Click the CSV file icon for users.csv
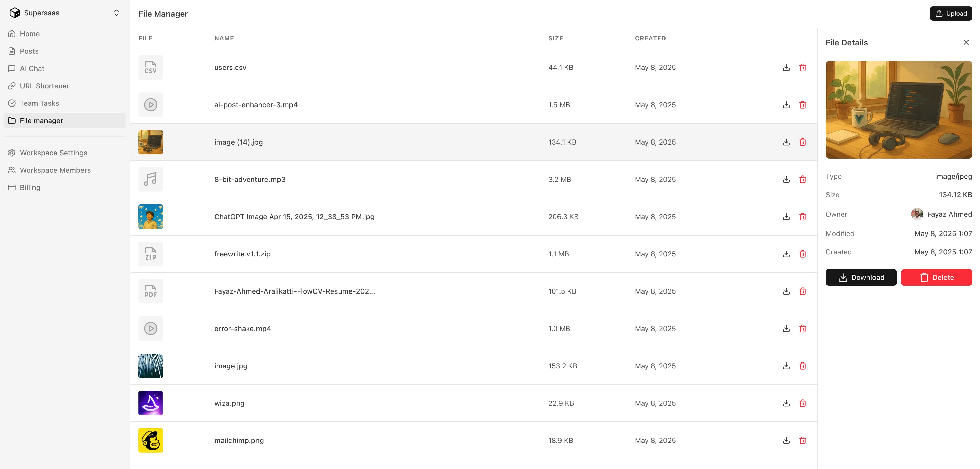The image size is (980, 469). click(x=151, y=68)
